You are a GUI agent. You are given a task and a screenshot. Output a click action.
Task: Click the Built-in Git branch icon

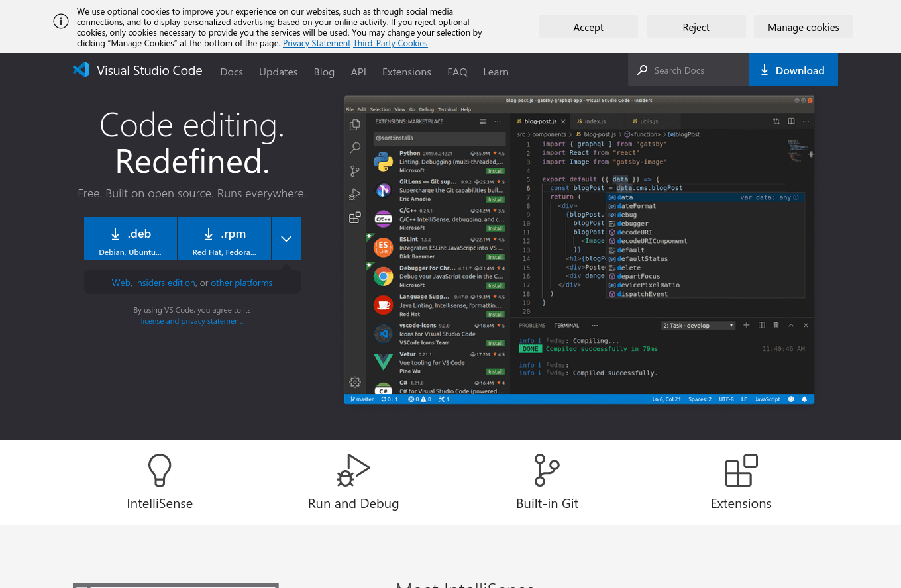click(547, 470)
